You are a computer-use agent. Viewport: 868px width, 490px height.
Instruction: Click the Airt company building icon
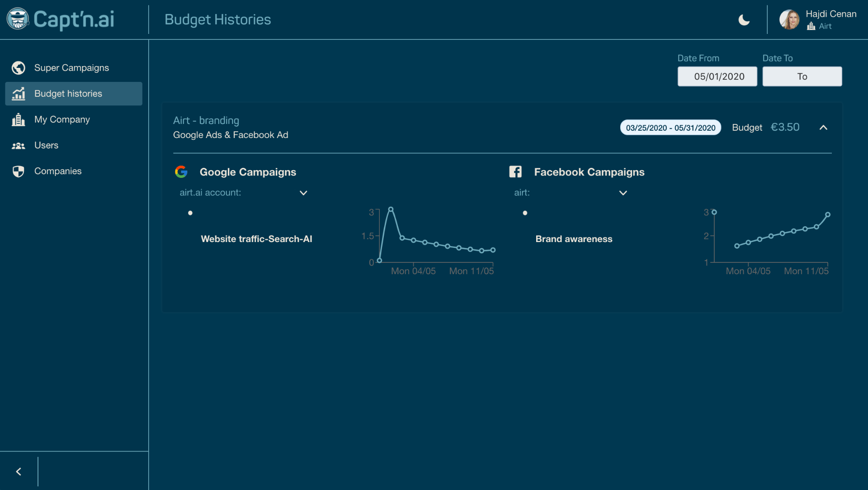811,26
